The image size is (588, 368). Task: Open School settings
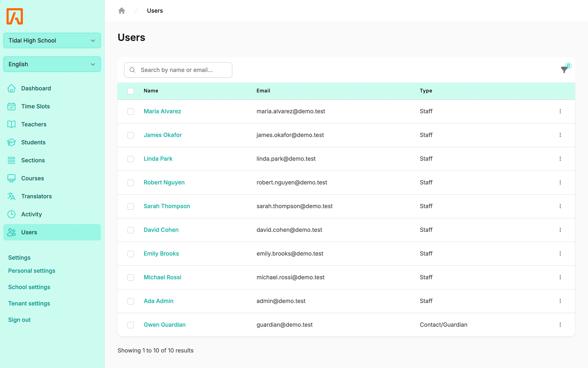(29, 287)
